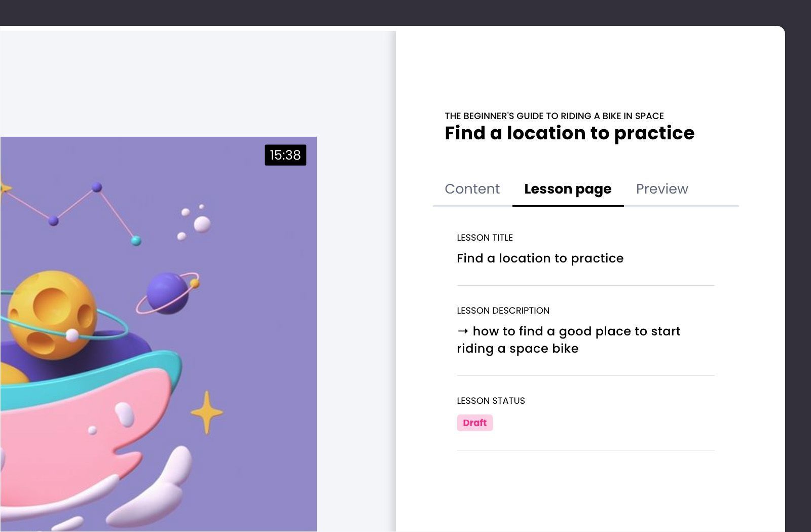Click the arrow symbol in the description
The image size is (811, 532).
click(x=462, y=331)
